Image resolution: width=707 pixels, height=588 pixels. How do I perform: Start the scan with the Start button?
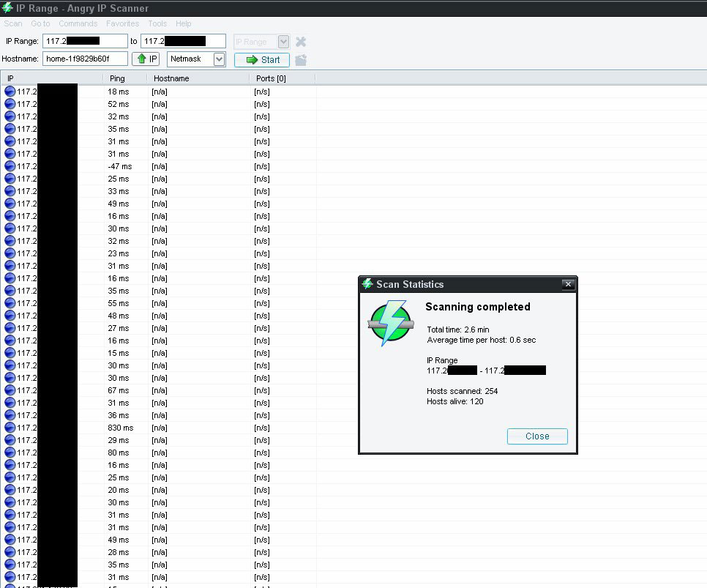pyautogui.click(x=262, y=60)
